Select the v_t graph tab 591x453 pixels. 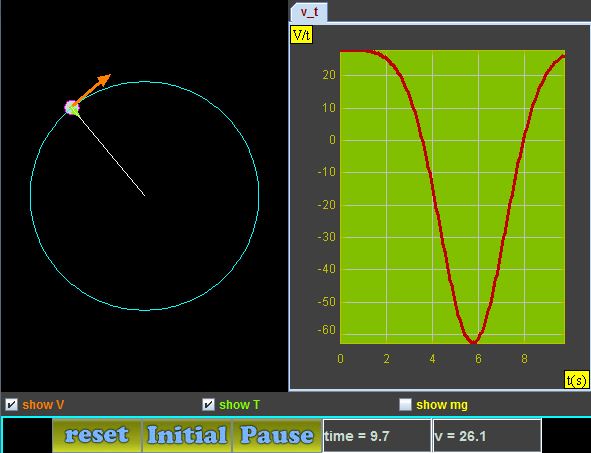click(x=309, y=12)
